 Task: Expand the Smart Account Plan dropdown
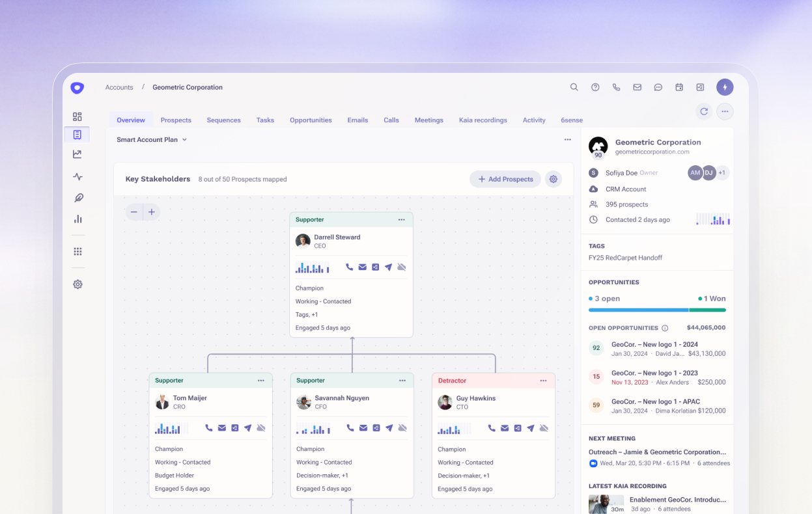point(152,139)
